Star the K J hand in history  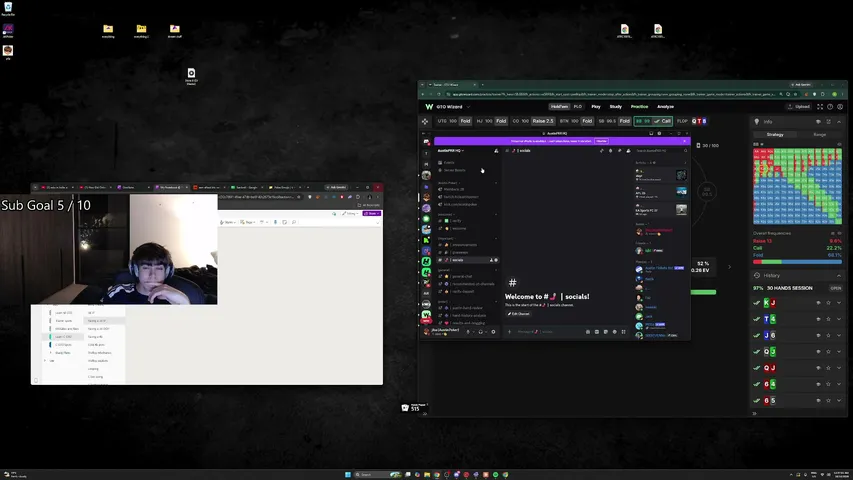[829, 303]
